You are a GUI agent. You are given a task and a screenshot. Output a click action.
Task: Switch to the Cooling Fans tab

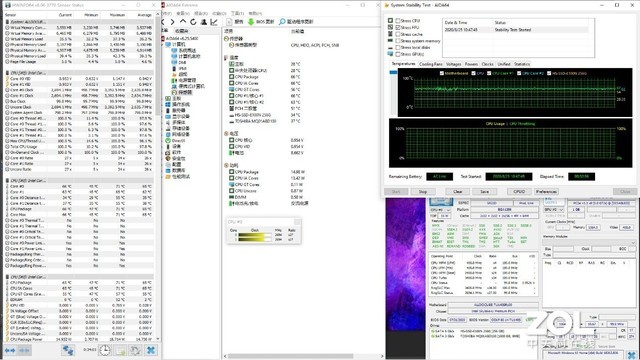click(431, 64)
